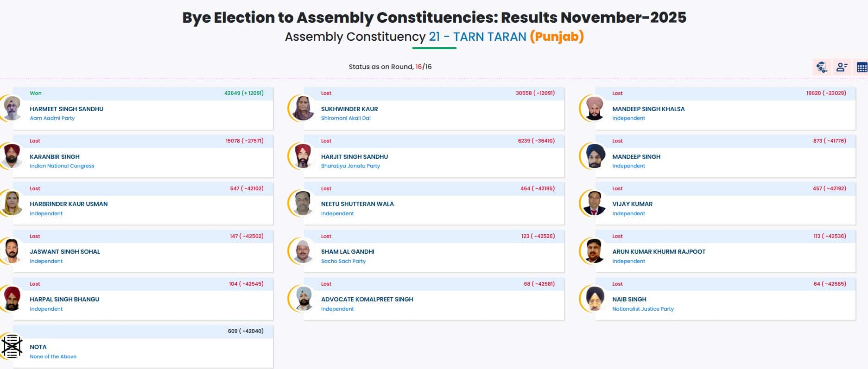View Naib Singh's photo
The width and height of the screenshot is (868, 369).
pos(595,300)
